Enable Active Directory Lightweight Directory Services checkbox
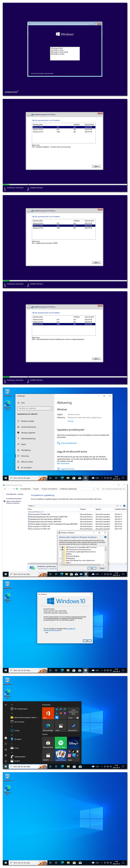The image size is (130, 868). pos(62,552)
